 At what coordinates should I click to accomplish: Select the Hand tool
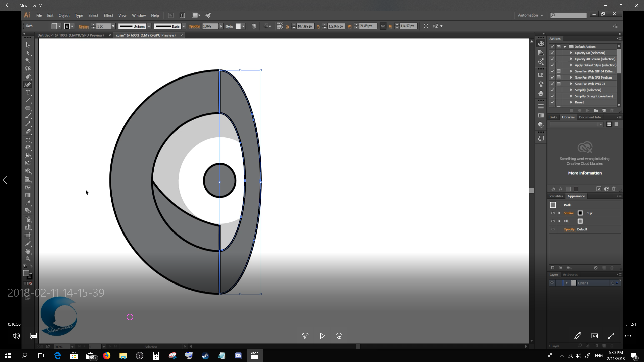pos(28,251)
